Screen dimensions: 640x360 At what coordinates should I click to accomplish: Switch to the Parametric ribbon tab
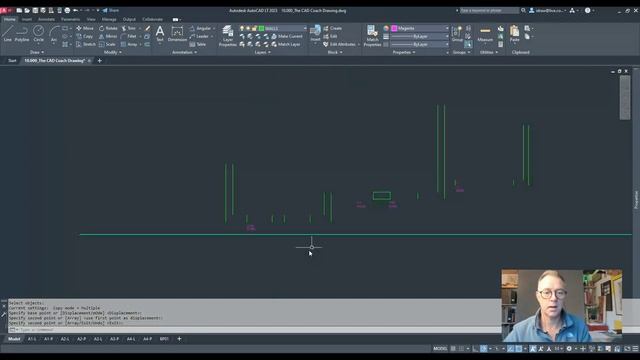(70, 19)
